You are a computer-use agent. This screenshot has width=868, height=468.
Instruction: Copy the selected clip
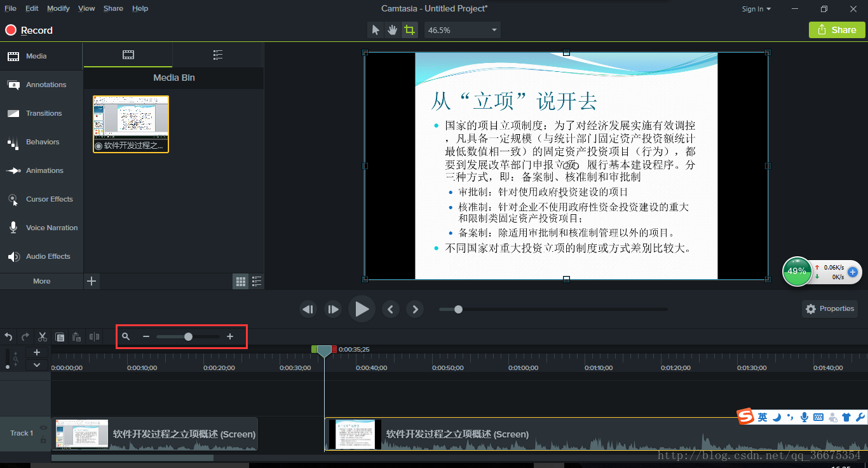[60, 336]
